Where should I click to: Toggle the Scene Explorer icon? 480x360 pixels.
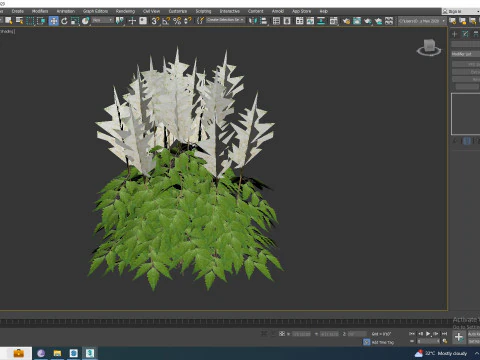point(276,21)
